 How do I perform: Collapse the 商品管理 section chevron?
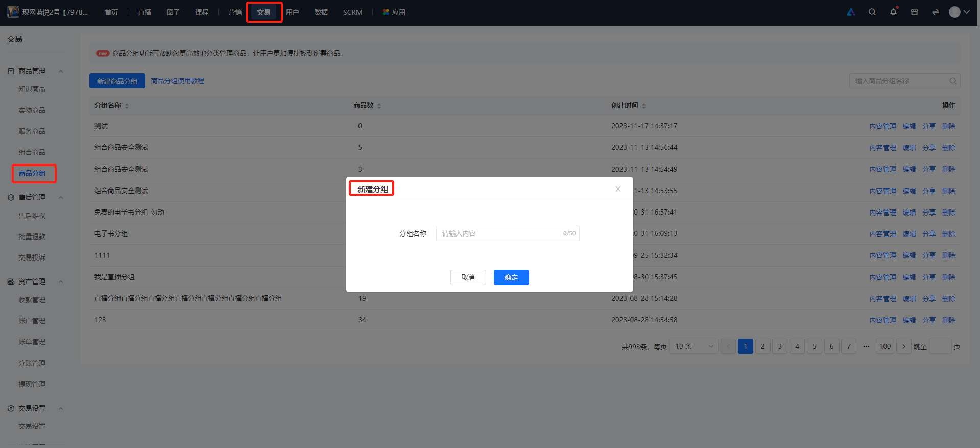coord(61,71)
